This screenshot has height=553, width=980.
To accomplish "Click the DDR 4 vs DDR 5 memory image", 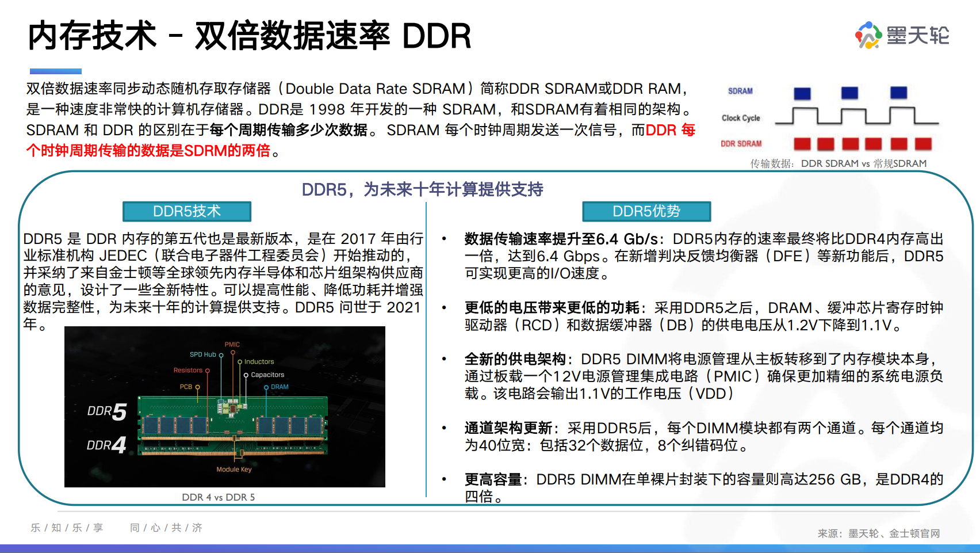I will [x=225, y=407].
